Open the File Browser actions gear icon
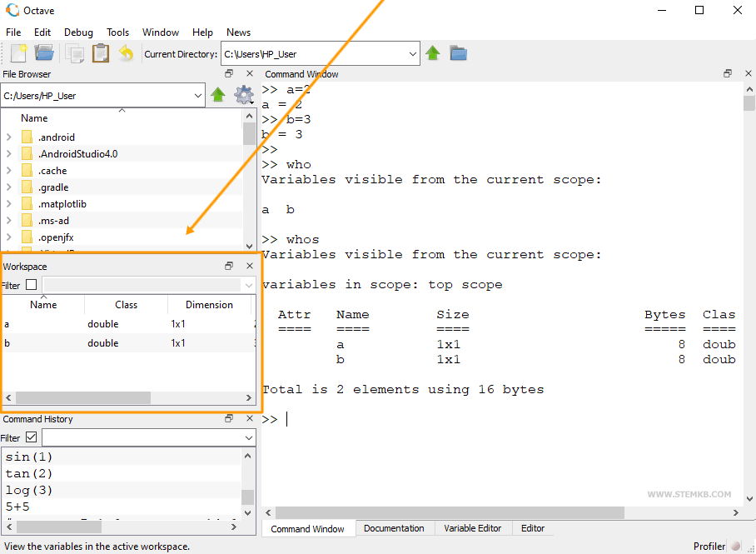 tap(244, 94)
